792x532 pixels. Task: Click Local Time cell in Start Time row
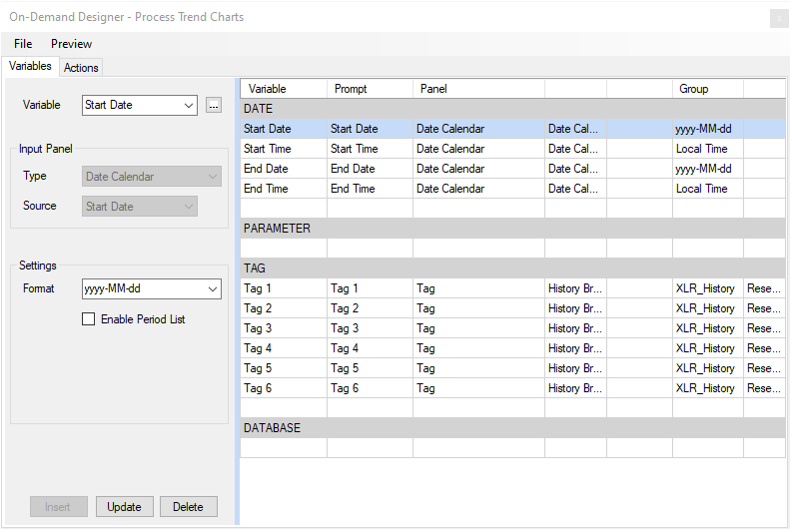click(708, 149)
